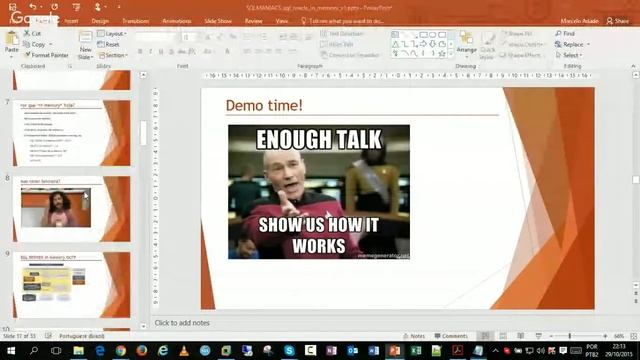Collapse the ribbon with the chevron

(633, 66)
